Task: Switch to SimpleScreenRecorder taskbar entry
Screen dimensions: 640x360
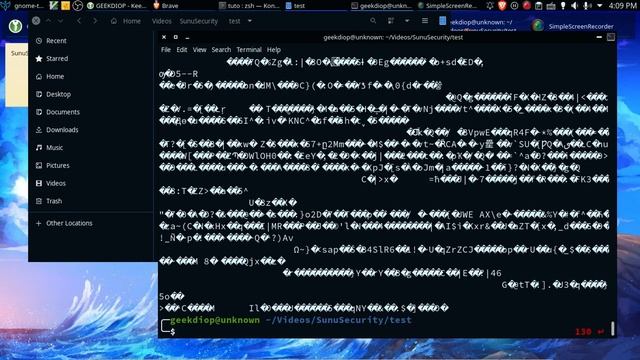Action: pyautogui.click(x=447, y=6)
